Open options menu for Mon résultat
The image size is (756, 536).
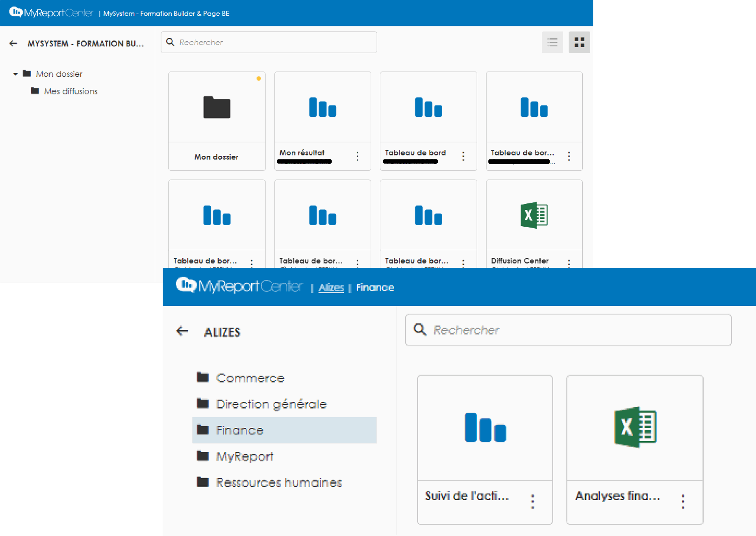pyautogui.click(x=358, y=156)
